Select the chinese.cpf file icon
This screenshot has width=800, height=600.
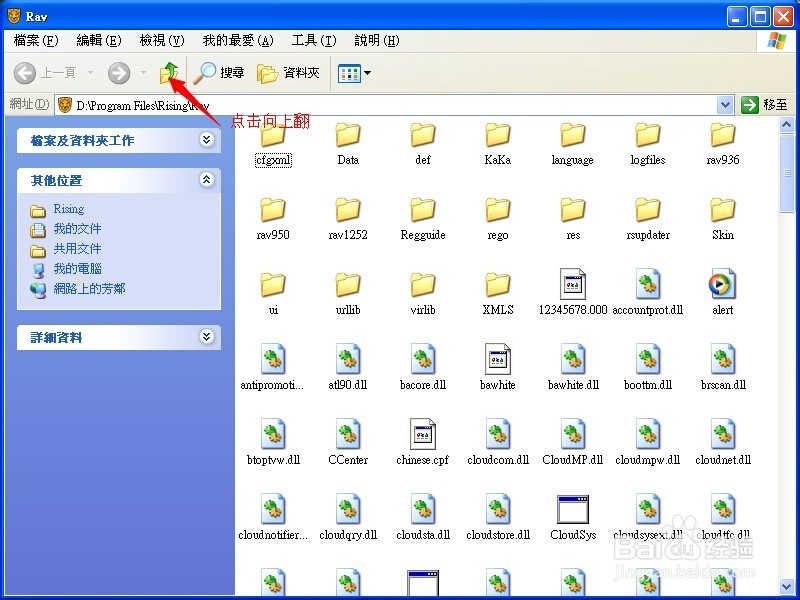click(x=423, y=434)
